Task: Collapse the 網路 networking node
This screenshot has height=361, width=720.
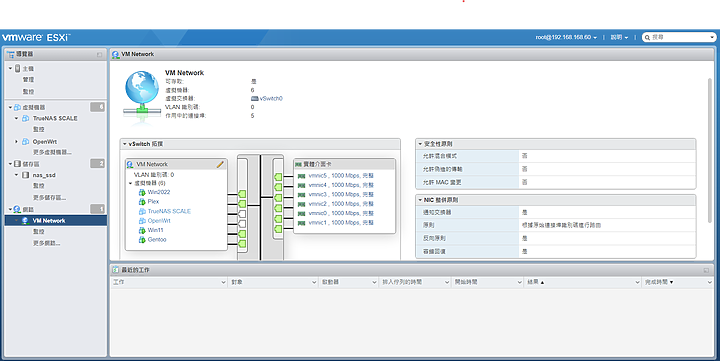Action: [10, 209]
